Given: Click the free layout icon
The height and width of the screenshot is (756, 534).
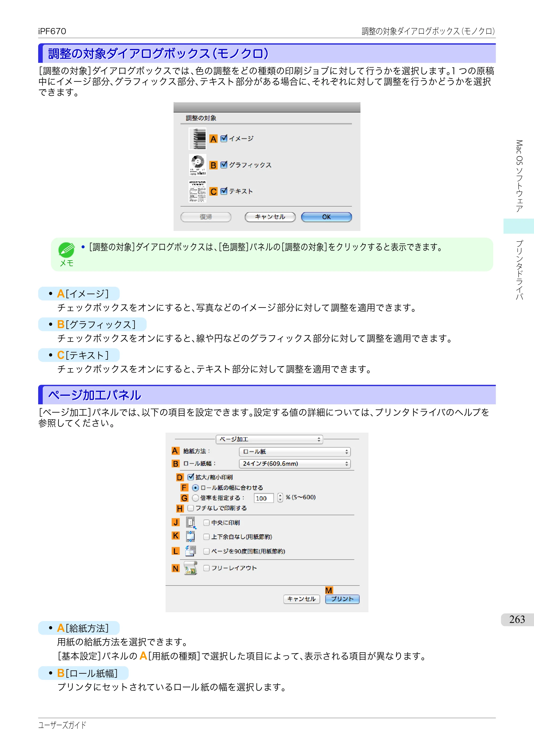Looking at the screenshot, I should click(x=190, y=568).
